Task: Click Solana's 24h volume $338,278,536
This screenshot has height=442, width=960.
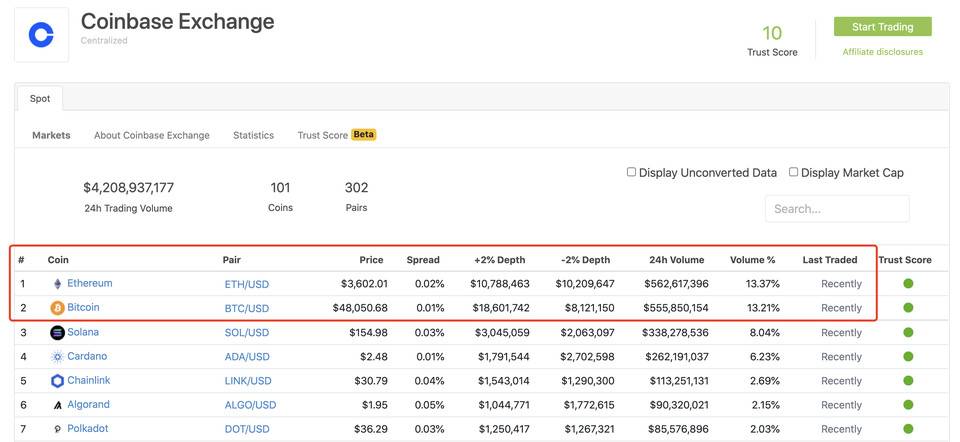Action: point(675,332)
